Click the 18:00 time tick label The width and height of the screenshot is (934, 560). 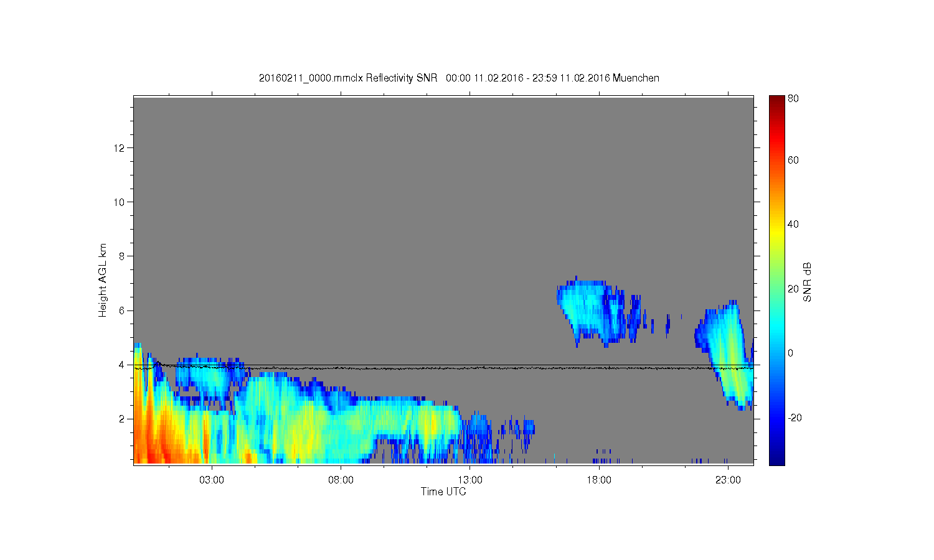(x=599, y=480)
